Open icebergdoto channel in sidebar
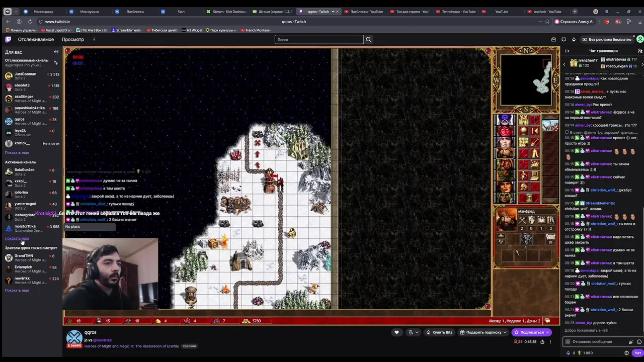This screenshot has width=644, height=362. (31, 217)
